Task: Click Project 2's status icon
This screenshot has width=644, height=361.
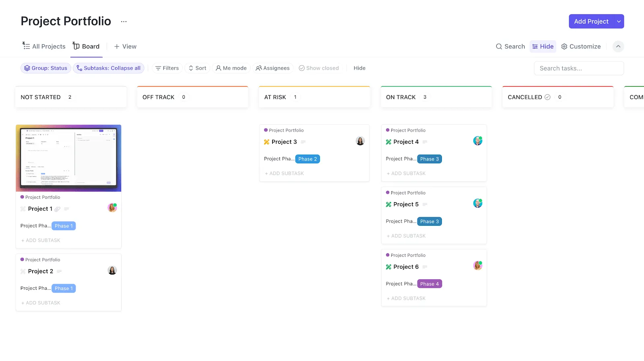Action: point(23,271)
